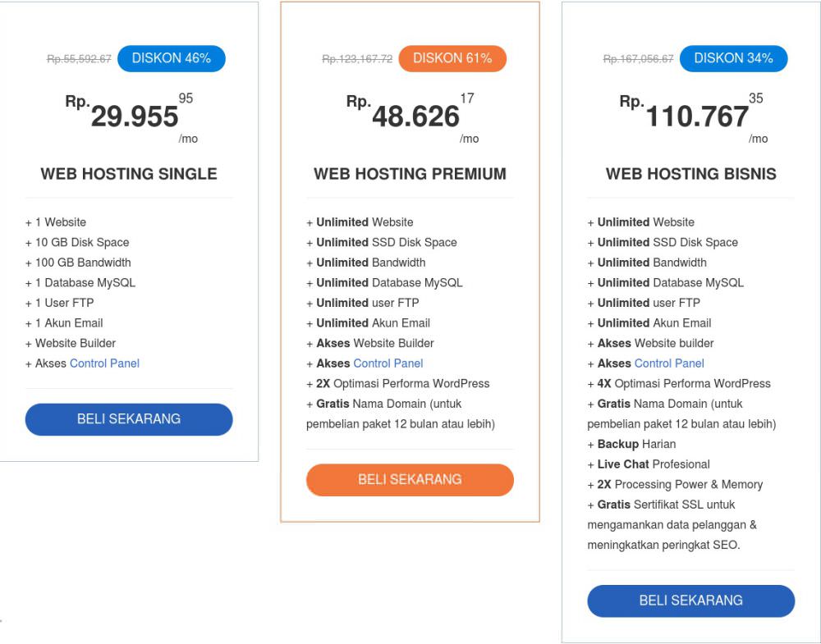Image resolution: width=821 pixels, height=644 pixels.
Task: Open Control Panel link in Premium plan
Action: click(388, 363)
